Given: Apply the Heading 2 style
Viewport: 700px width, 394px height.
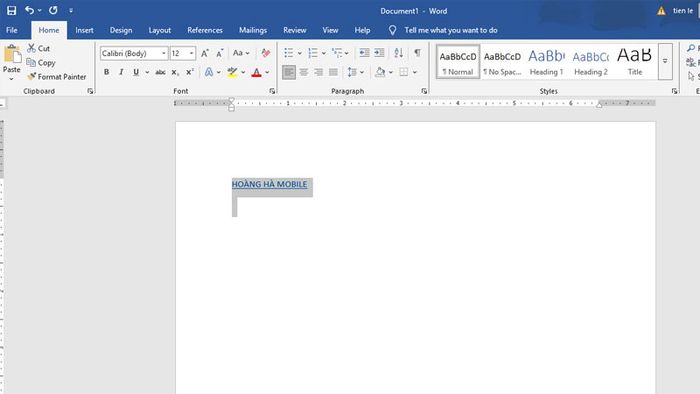Looking at the screenshot, I should (591, 62).
